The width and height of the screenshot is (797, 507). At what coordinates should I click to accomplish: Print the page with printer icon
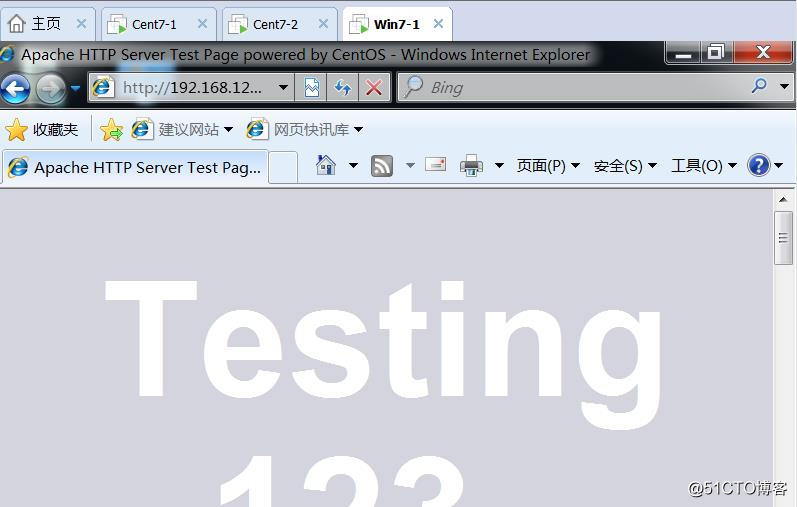471,166
